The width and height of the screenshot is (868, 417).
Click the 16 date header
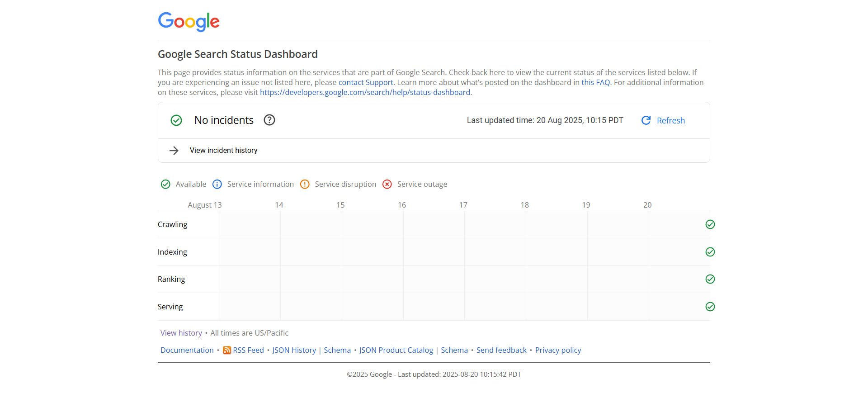pos(402,205)
